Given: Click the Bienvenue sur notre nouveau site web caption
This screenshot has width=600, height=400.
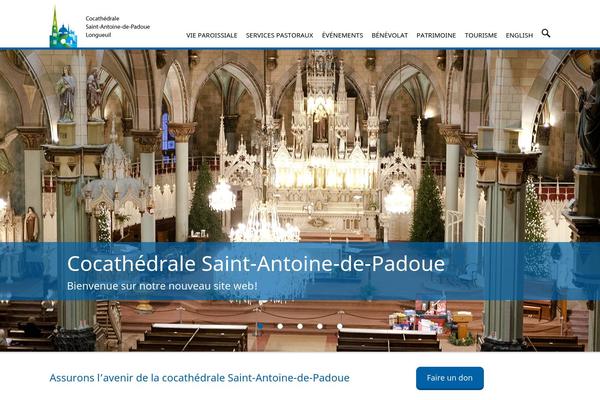Looking at the screenshot, I should click(x=162, y=286).
